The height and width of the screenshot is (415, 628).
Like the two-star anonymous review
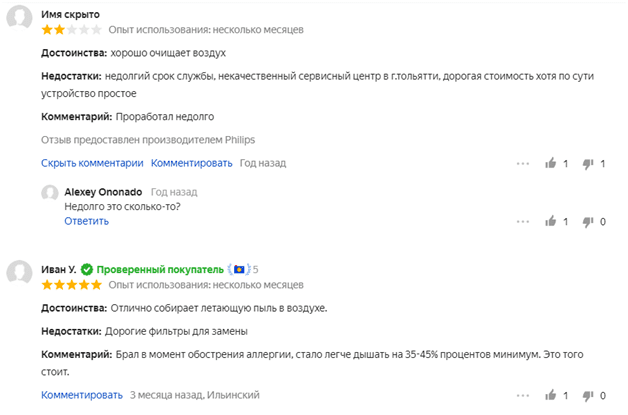[551, 163]
